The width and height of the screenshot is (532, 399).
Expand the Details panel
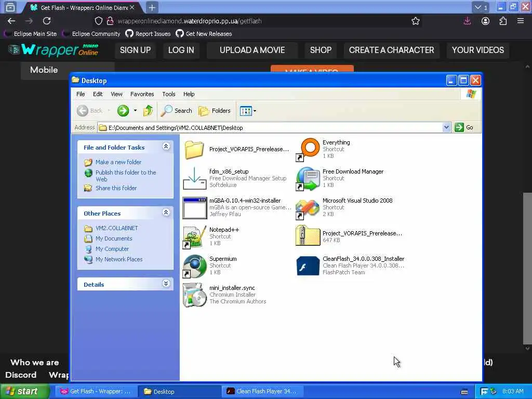coord(166,283)
